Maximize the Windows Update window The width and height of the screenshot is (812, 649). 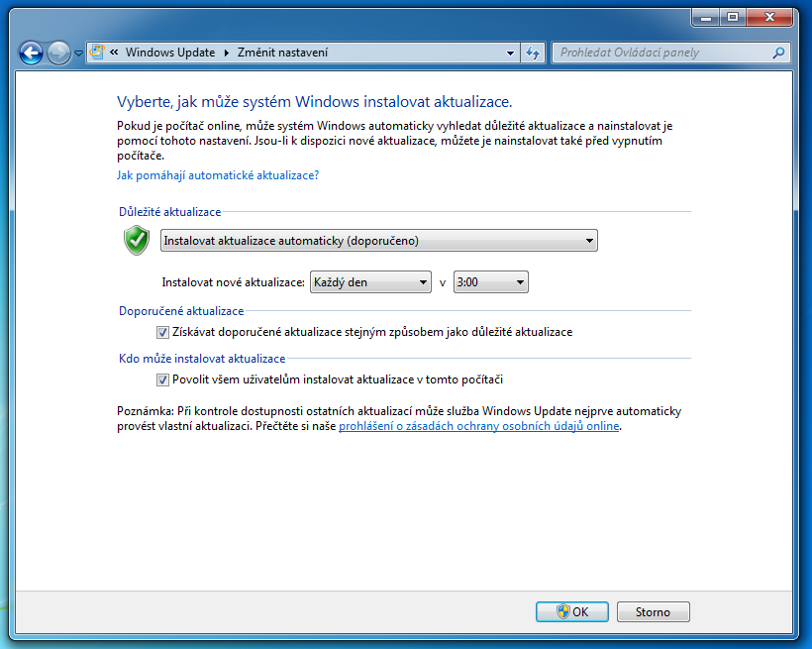732,18
